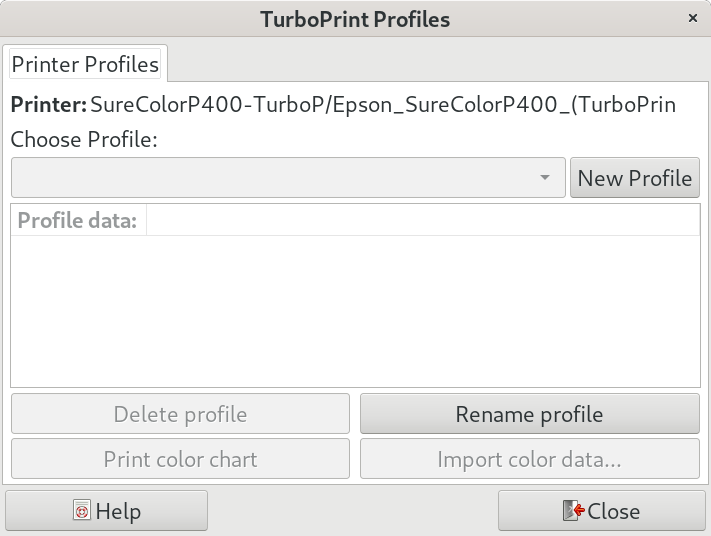Click the SureColorP400 printer name text
This screenshot has height=536, width=711.
(x=382, y=104)
